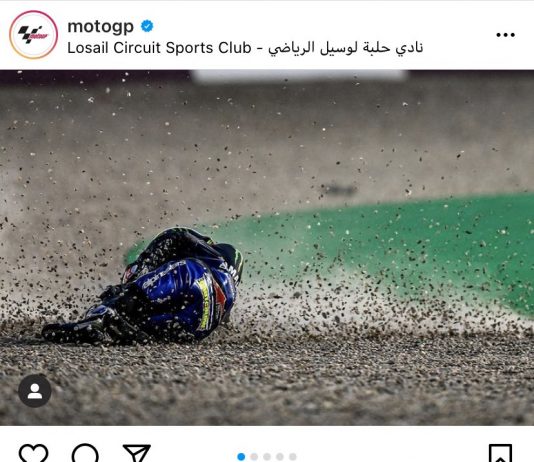Open the motogp profile picture
Screen dimensions: 534x462
[33, 34]
